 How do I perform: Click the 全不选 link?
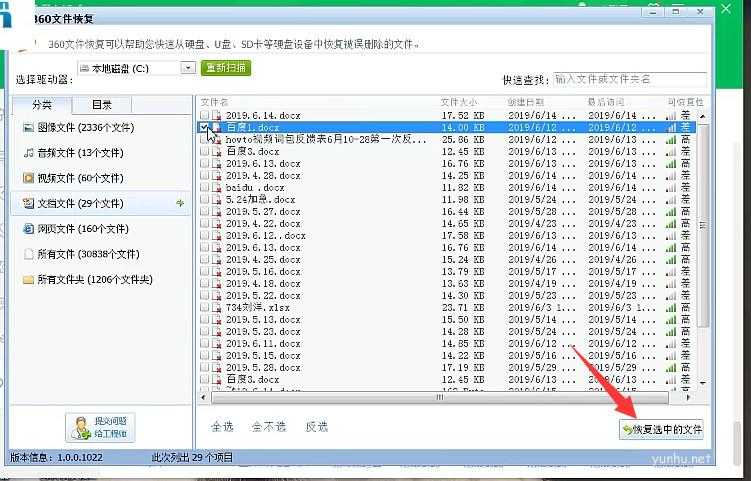(x=269, y=426)
